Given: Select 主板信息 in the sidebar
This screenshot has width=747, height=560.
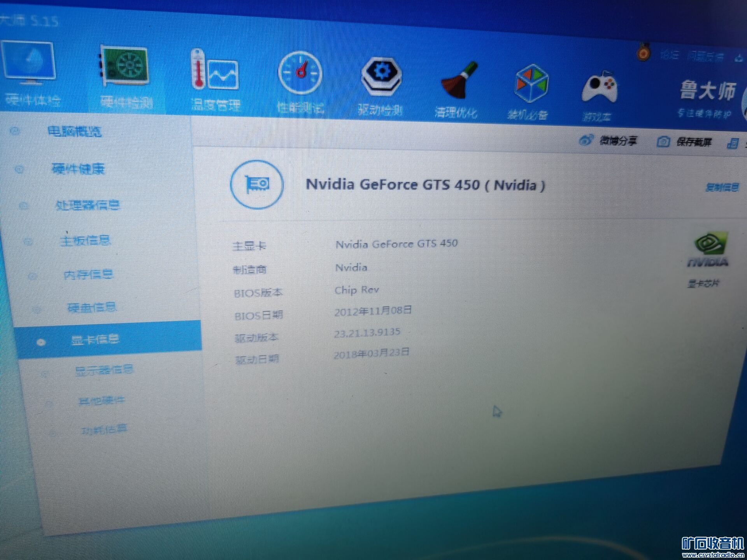Looking at the screenshot, I should point(85,241).
